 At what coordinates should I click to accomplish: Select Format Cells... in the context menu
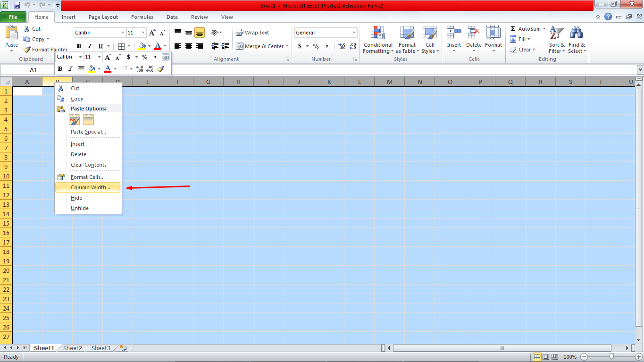pyautogui.click(x=88, y=177)
